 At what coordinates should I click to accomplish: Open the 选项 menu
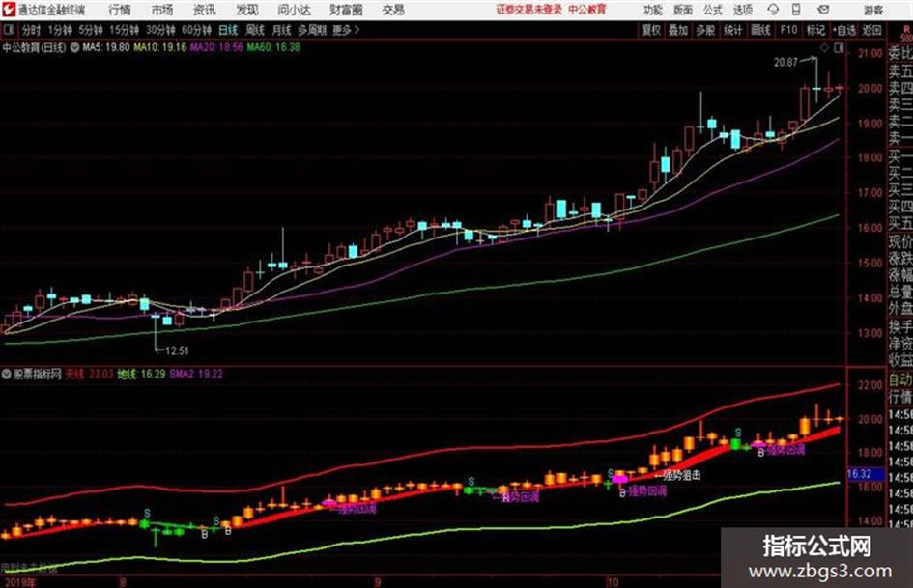742,10
